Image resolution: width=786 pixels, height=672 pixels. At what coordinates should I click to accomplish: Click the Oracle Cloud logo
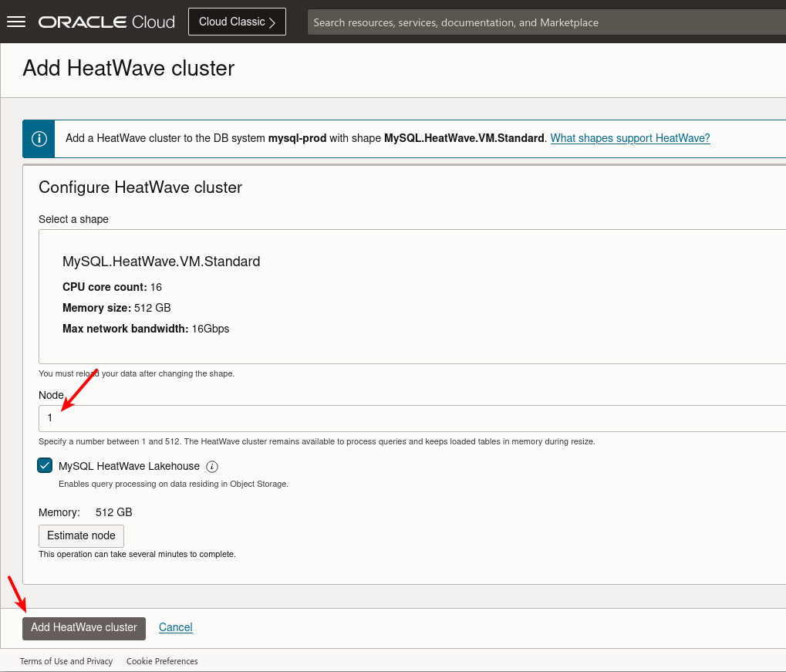[106, 22]
